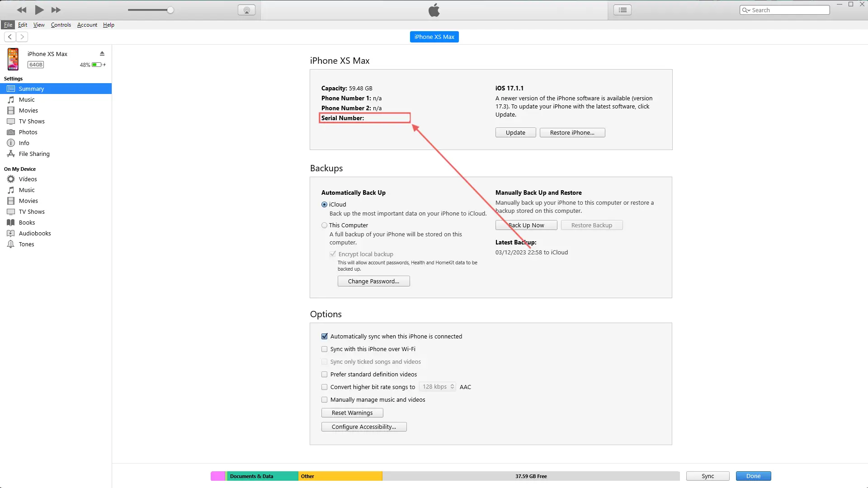This screenshot has height=488, width=868.
Task: Open the AirPlay output icon
Action: (246, 10)
